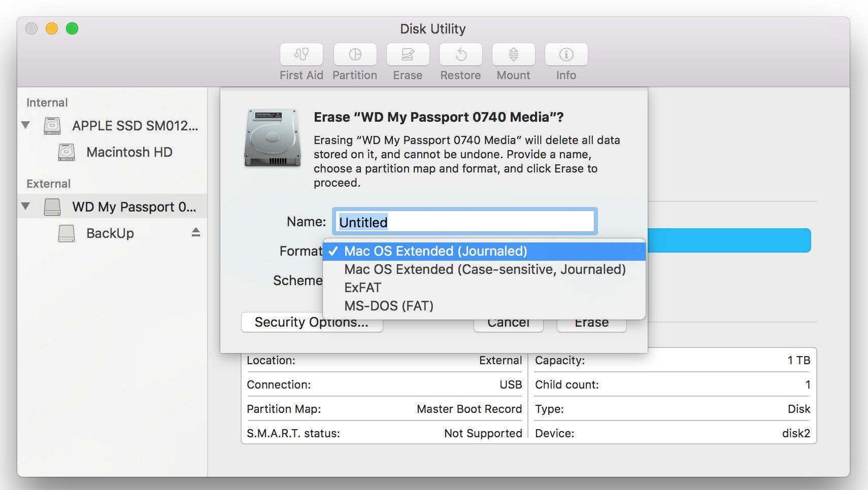868x490 pixels.
Task: Select Macintosh HD in the sidebar
Action: pos(129,152)
